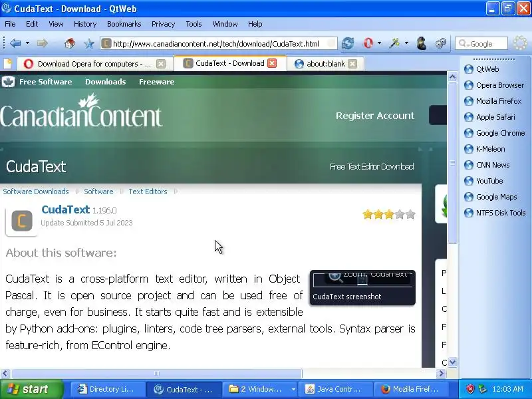Image resolution: width=532 pixels, height=399 pixels.
Task: Open the Software Downloads breadcrumb
Action: click(x=36, y=192)
